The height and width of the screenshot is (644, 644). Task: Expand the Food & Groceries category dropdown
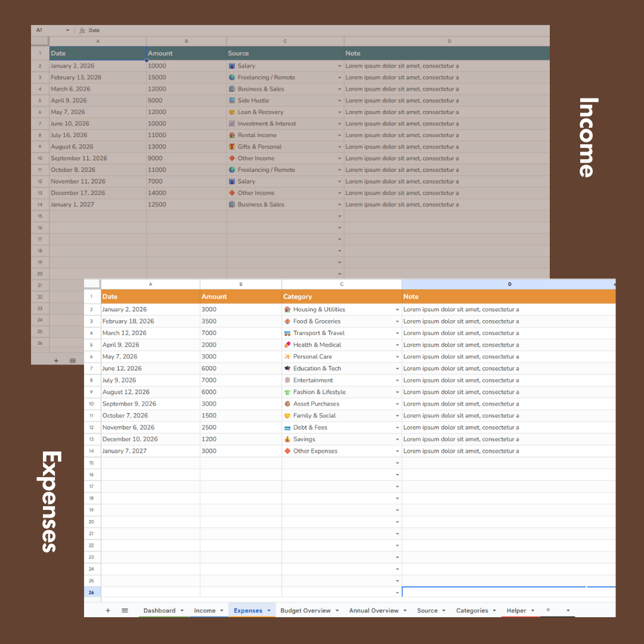click(x=397, y=321)
